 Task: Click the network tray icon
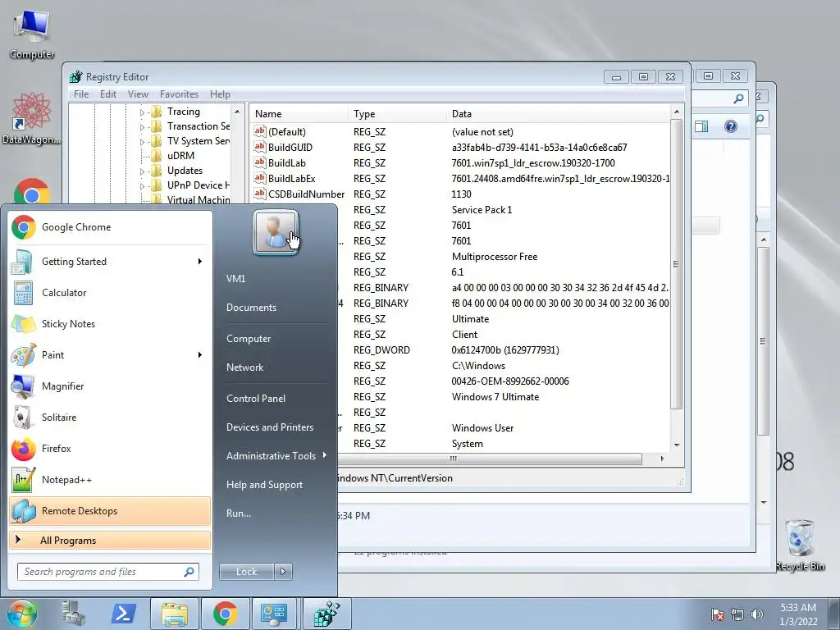point(737,614)
